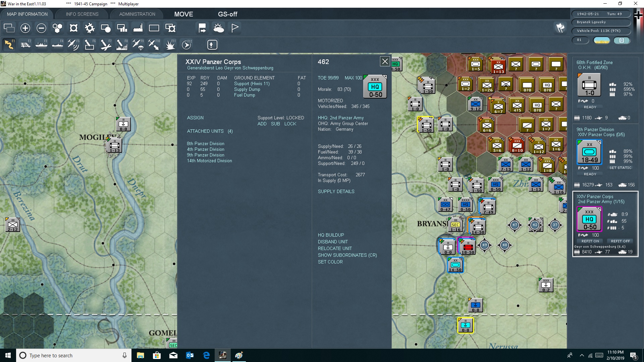Toggle REFIT ON for XXIV Panzer Corps

[590, 241]
